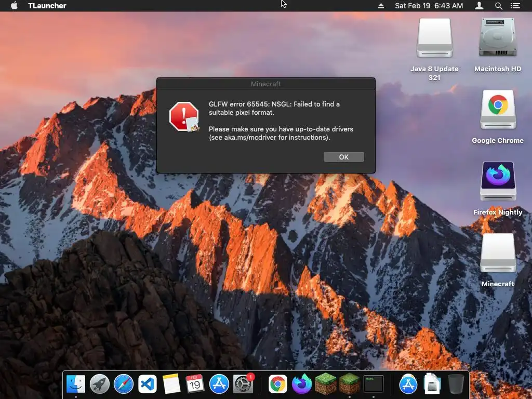Open the Apple menu
The image size is (532, 399).
[14, 6]
